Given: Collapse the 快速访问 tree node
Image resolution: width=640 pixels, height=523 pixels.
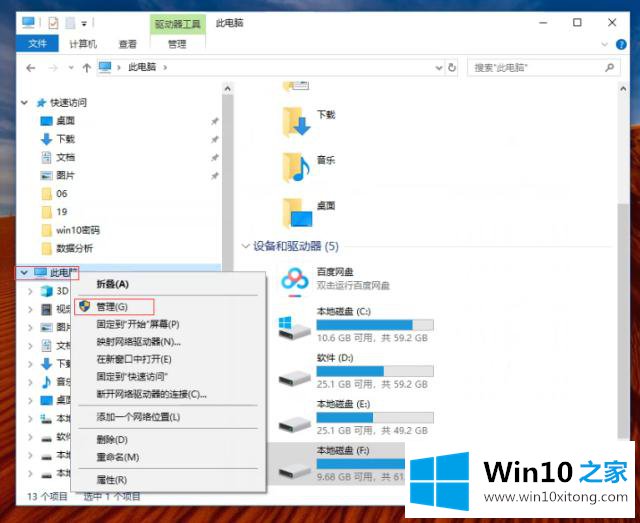Looking at the screenshot, I should pyautogui.click(x=24, y=102).
